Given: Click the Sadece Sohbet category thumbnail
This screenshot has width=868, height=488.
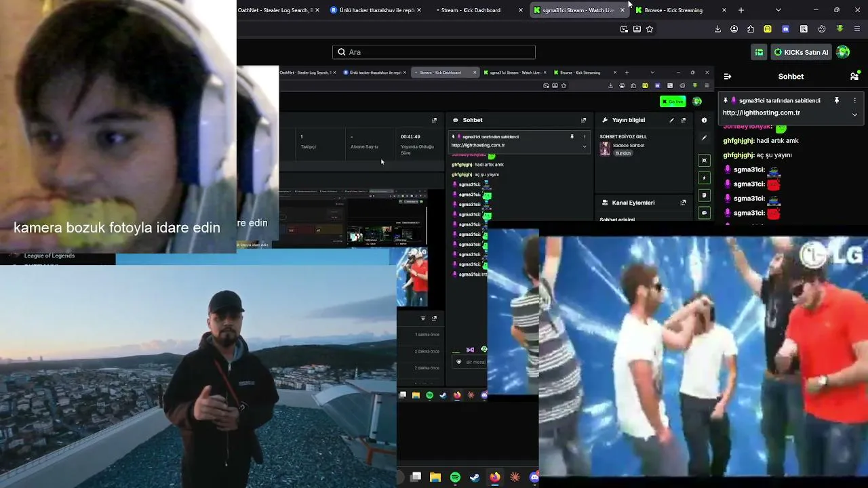Looking at the screenshot, I should pyautogui.click(x=605, y=149).
